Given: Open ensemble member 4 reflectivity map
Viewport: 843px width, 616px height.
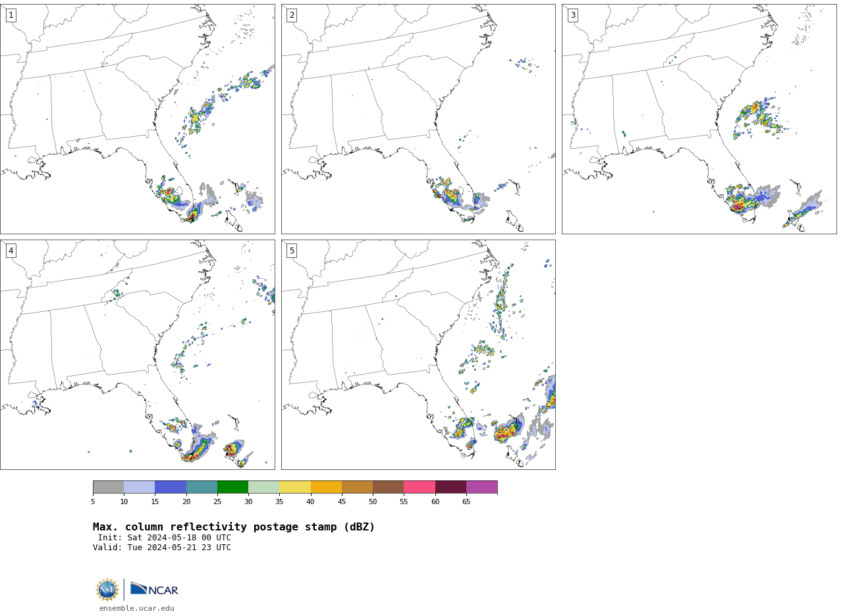Looking at the screenshot, I should pyautogui.click(x=138, y=355).
